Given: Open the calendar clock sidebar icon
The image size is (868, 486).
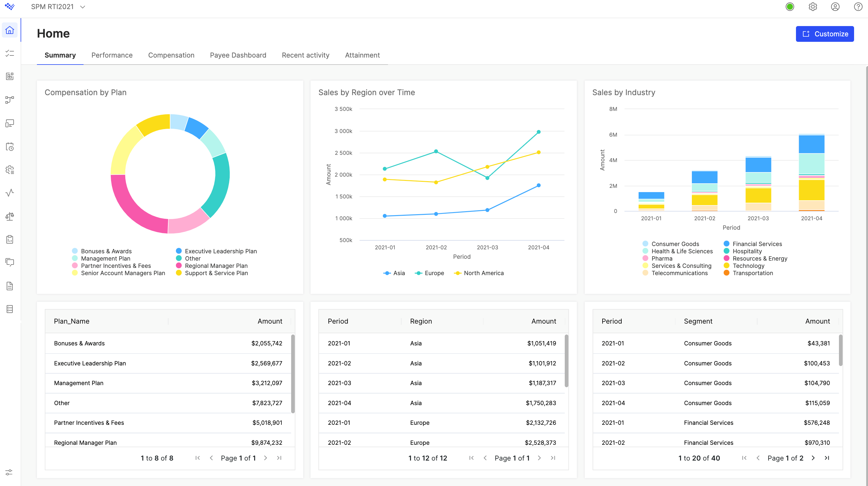Looking at the screenshot, I should (x=10, y=146).
